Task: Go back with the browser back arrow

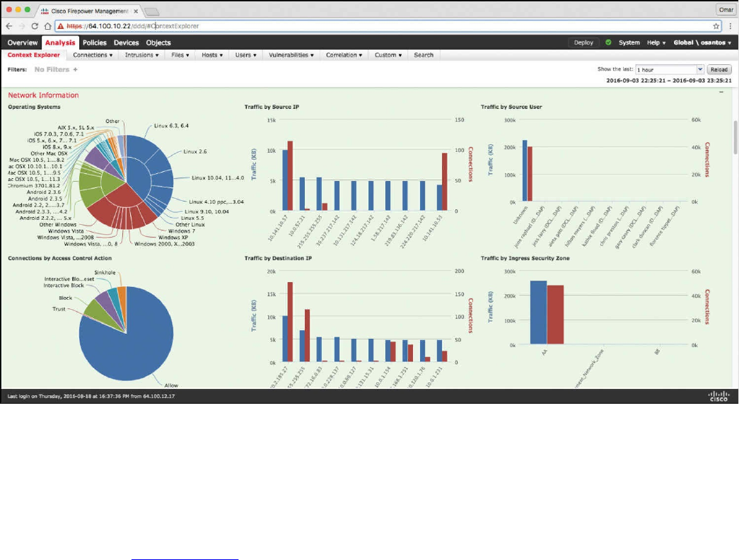Action: click(x=9, y=26)
